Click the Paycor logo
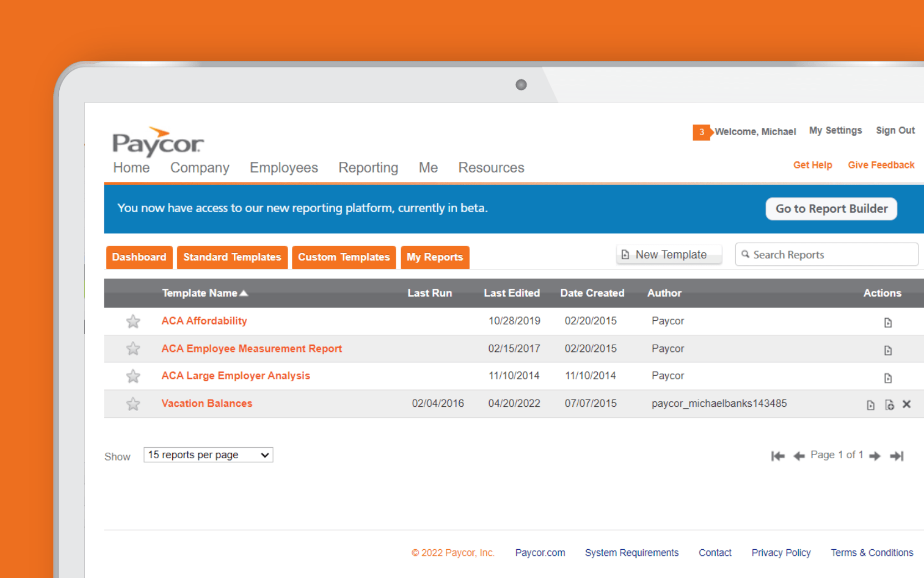Image resolution: width=924 pixels, height=578 pixels. pos(158,142)
